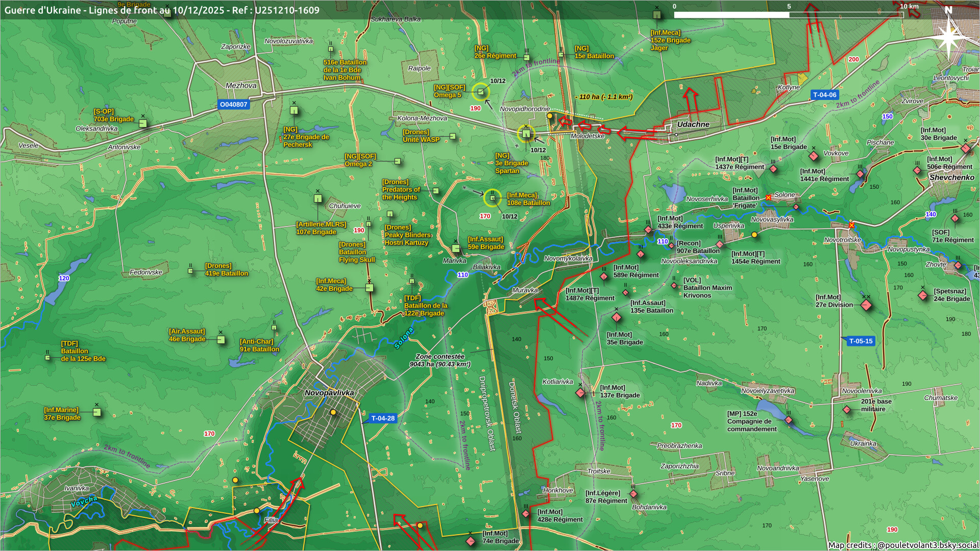Image resolution: width=980 pixels, height=551 pixels.
Task: Click the 46e Brigade Air.Assault unit square
Action: [221, 340]
